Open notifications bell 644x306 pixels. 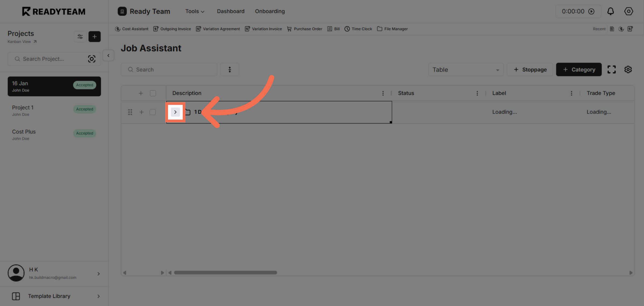tap(611, 11)
